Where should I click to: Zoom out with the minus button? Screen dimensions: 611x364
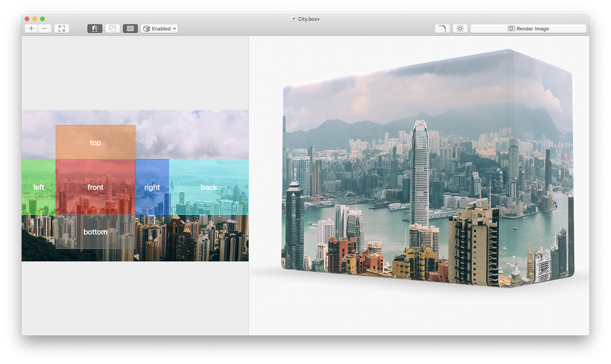[x=45, y=29]
